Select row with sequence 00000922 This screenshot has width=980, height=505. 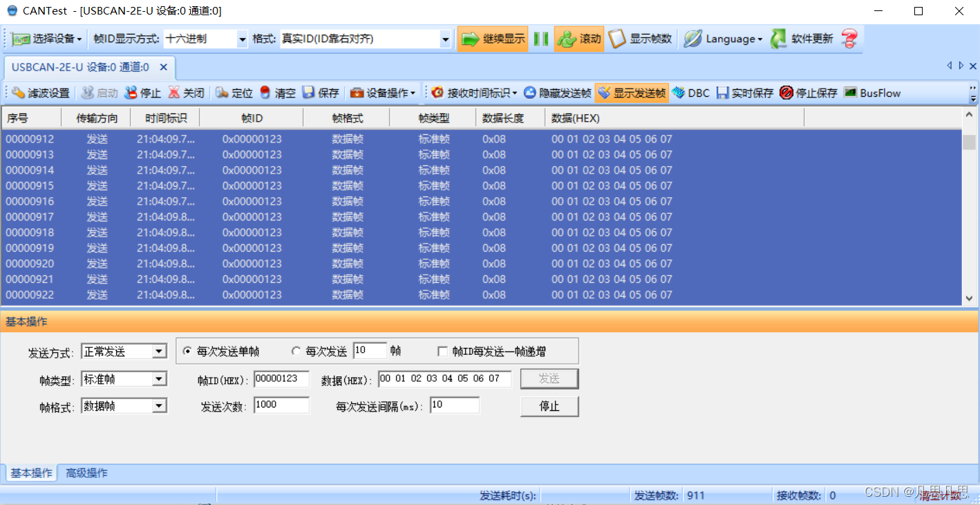(481, 295)
